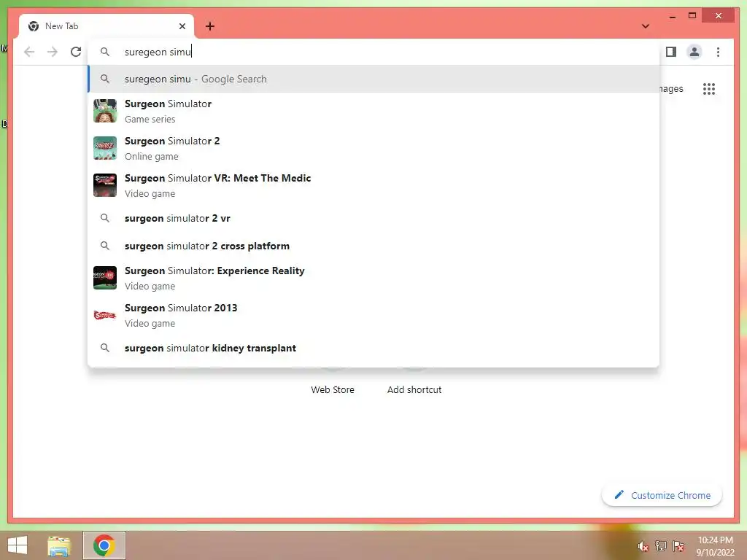This screenshot has height=560, width=747.
Task: Open a new tab with plus button
Action: 209,26
